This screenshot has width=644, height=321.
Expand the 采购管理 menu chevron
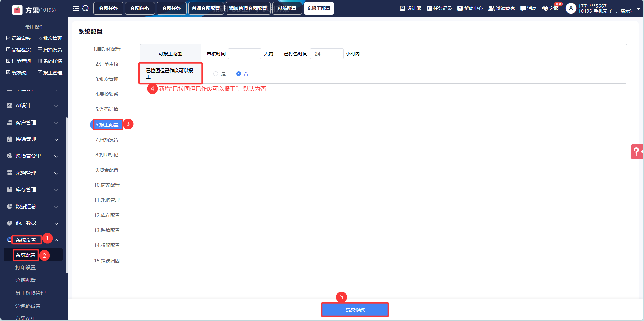tap(56, 173)
